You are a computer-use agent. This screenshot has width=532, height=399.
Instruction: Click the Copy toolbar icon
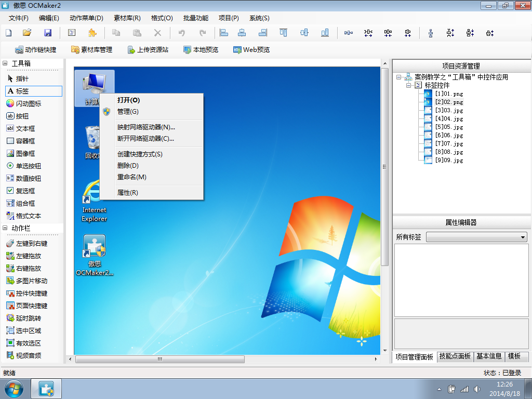point(116,33)
